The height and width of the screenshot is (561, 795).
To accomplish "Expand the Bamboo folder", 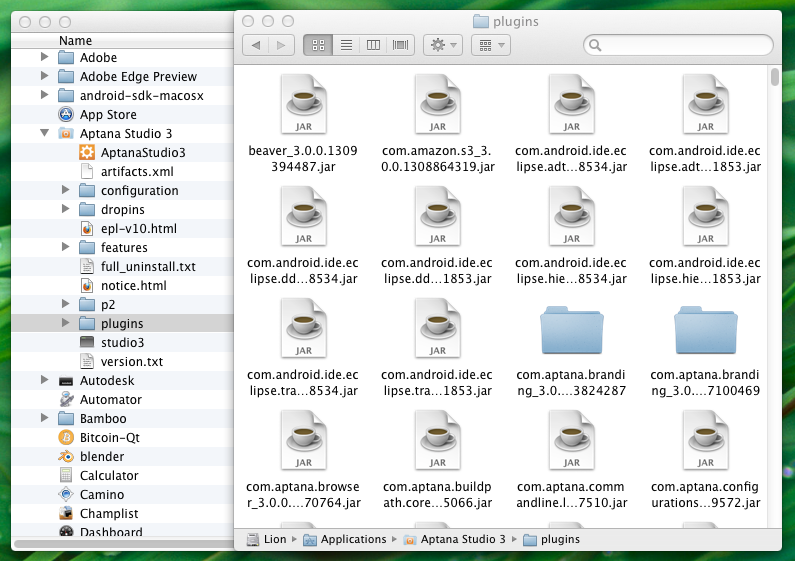I will (45, 418).
